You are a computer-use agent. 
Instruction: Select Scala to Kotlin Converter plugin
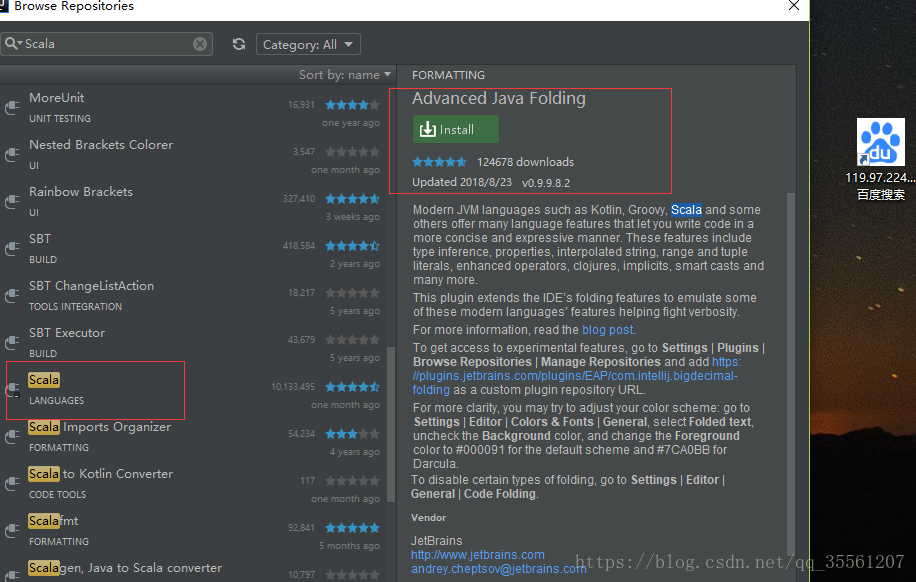pyautogui.click(x=100, y=474)
